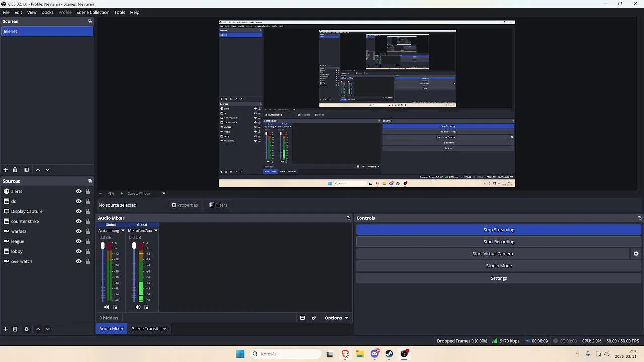This screenshot has height=362, width=644.
Task: Open scene filters icon in Scenes toolbar
Action: pos(26,170)
